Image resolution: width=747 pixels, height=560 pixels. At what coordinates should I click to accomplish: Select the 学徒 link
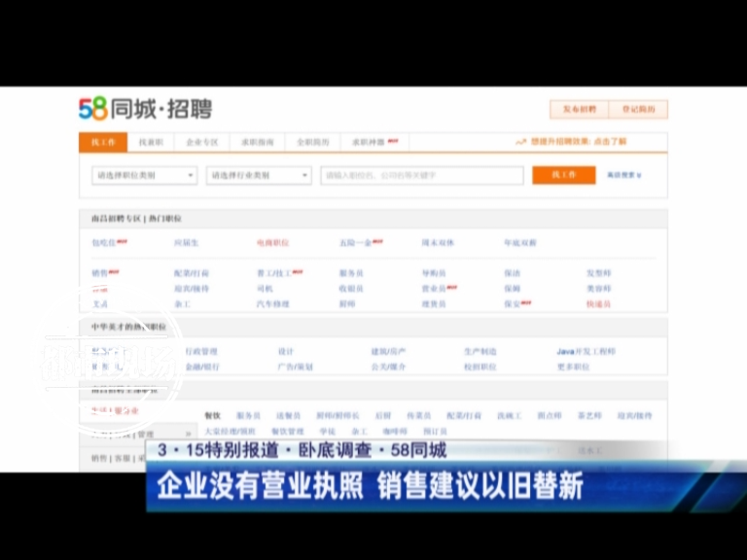click(327, 432)
